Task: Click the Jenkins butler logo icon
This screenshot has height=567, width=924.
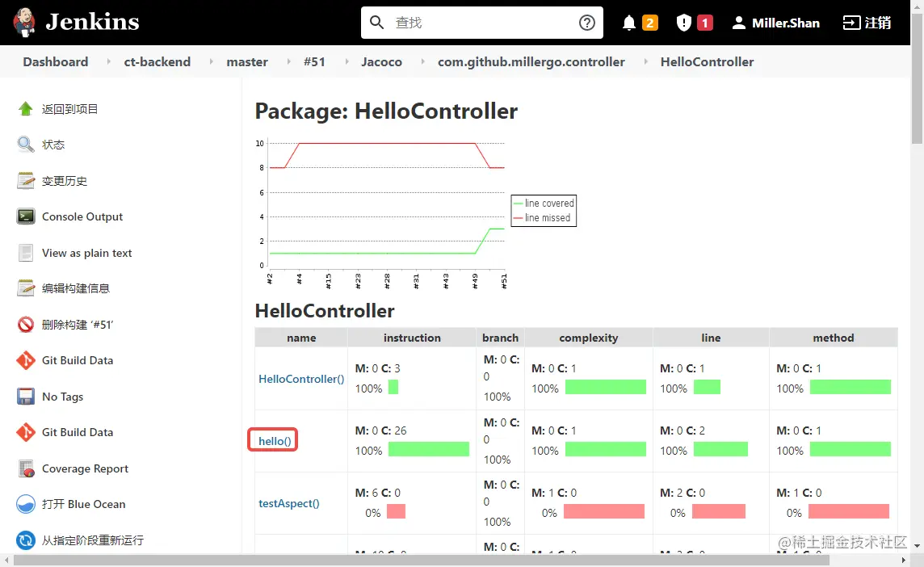Action: (24, 23)
